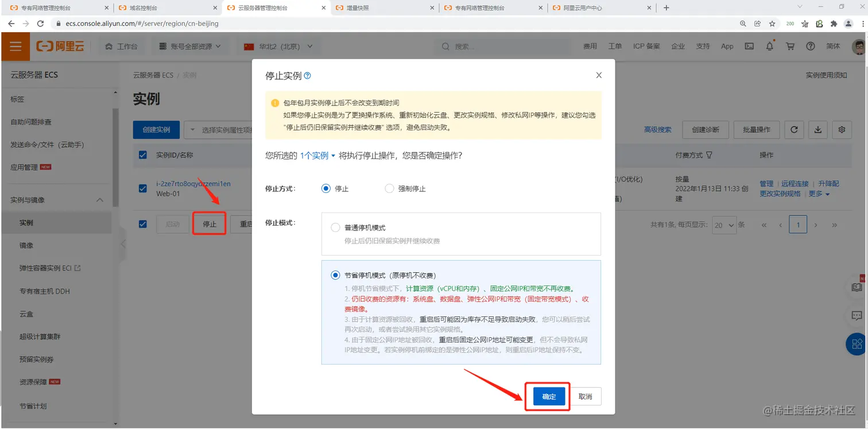The height and width of the screenshot is (429, 868).
Task: Open 工作台 workbench in header
Action: 121,47
